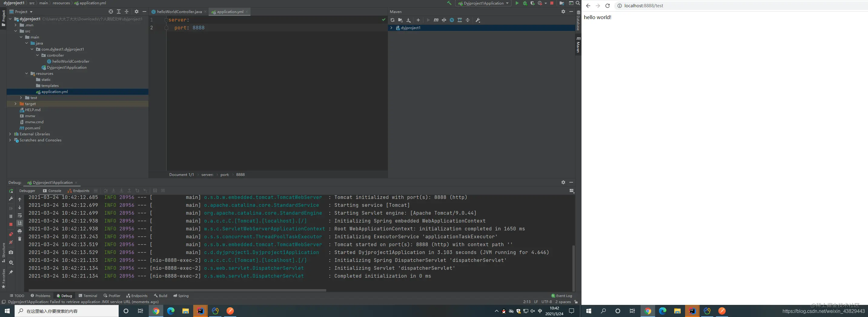Open vertical Maven tool window strip button

578,45
